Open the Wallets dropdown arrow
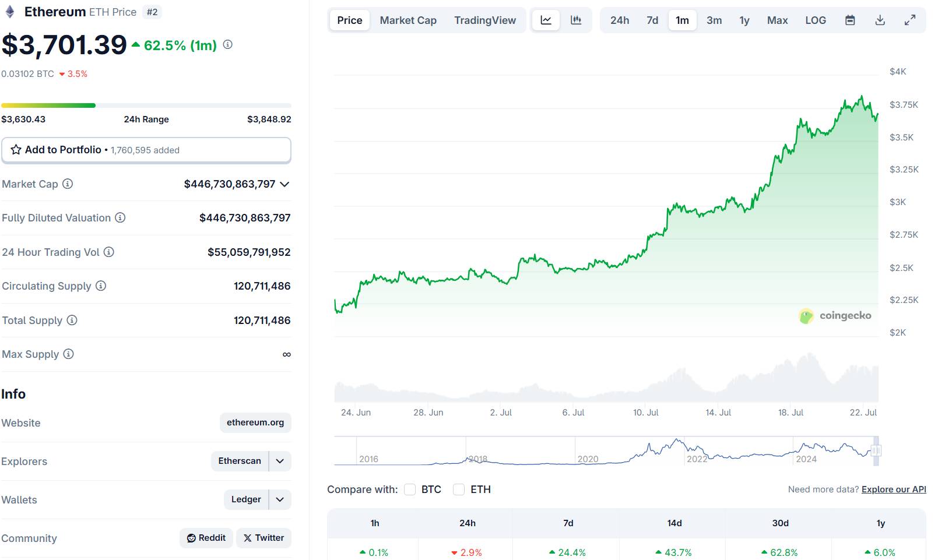The height and width of the screenshot is (560, 938). [280, 499]
